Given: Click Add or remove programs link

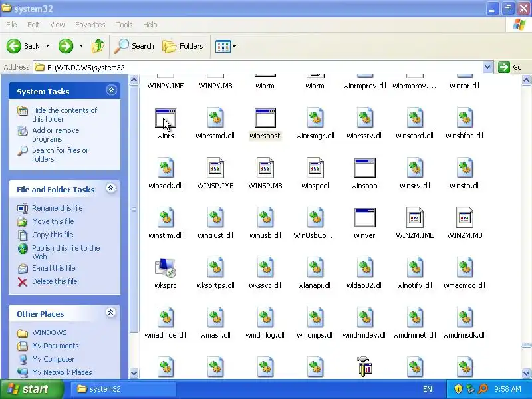Looking at the screenshot, I should (56, 135).
